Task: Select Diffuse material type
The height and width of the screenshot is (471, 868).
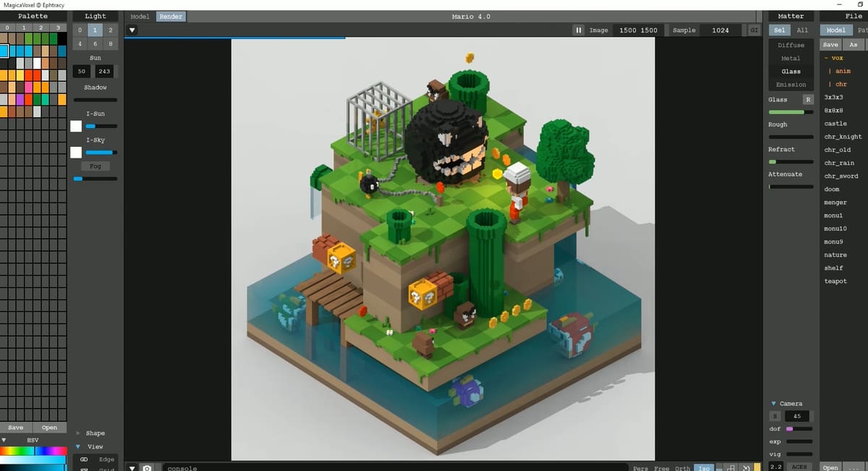Action: coord(791,45)
